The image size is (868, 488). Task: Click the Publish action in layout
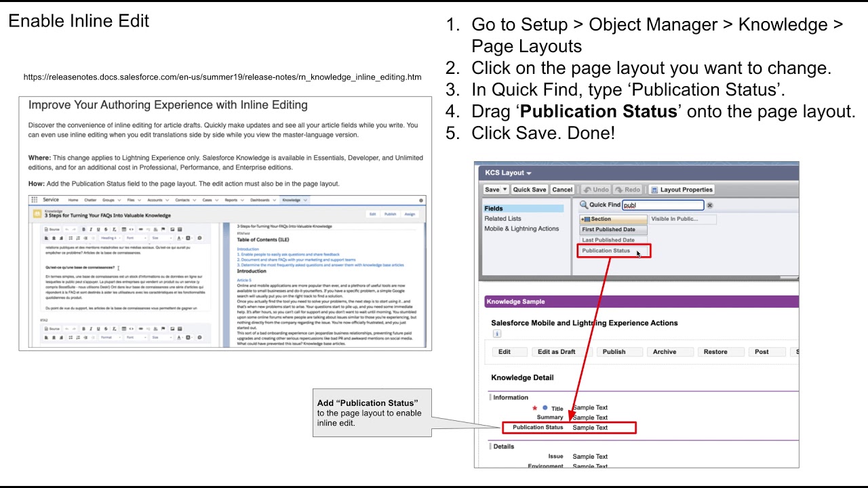[x=620, y=352]
